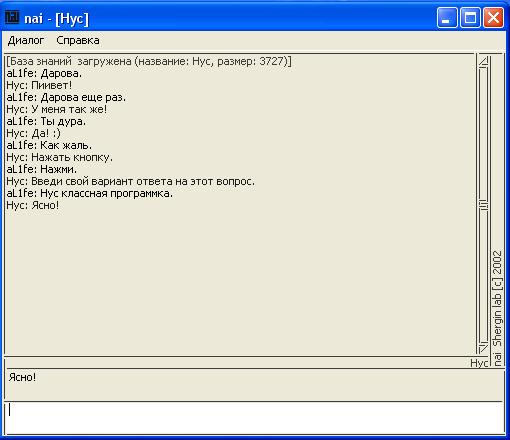The image size is (510, 440).
Task: Click the scrollbar track below the thumb
Action: (483, 276)
